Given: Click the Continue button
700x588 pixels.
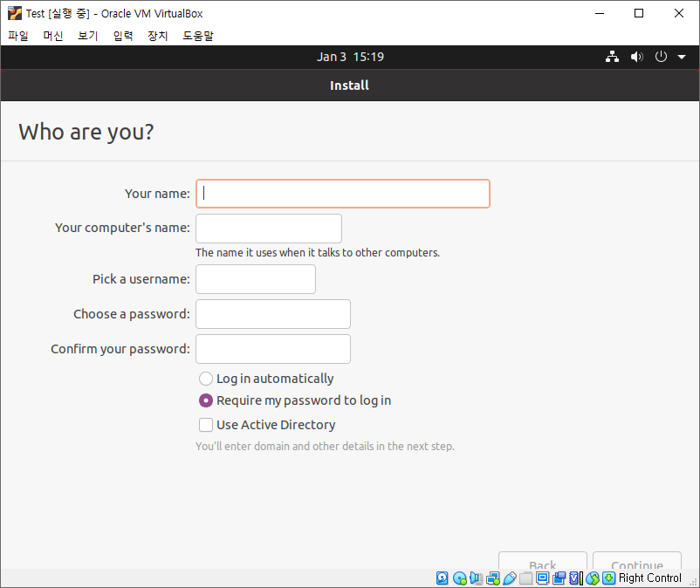Looking at the screenshot, I should point(637,561).
